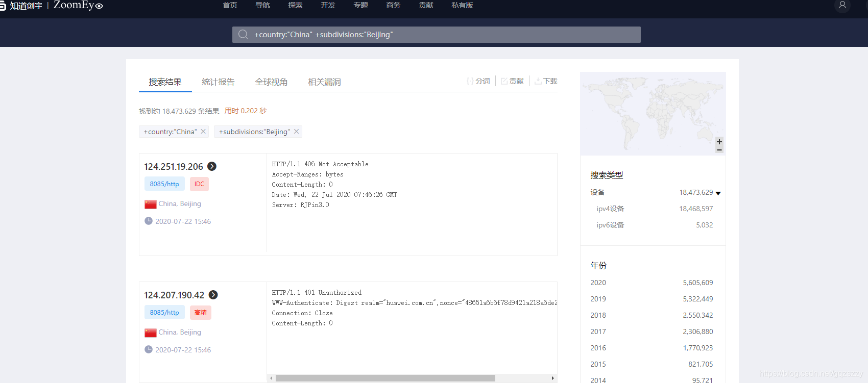Screen dimensions: 868x383
Task: Zoom in on the world map
Action: (x=719, y=141)
